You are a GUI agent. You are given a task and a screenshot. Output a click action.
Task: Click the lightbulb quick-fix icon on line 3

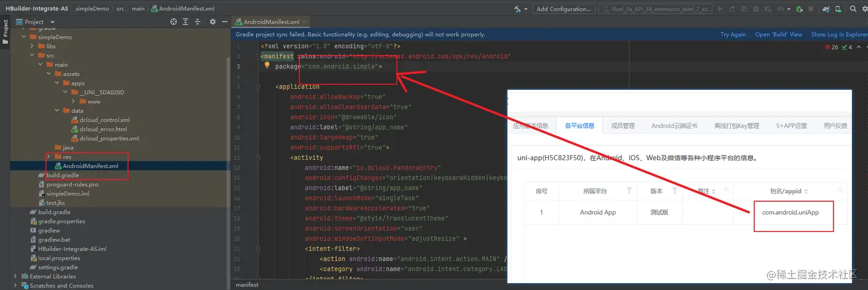pos(267,65)
